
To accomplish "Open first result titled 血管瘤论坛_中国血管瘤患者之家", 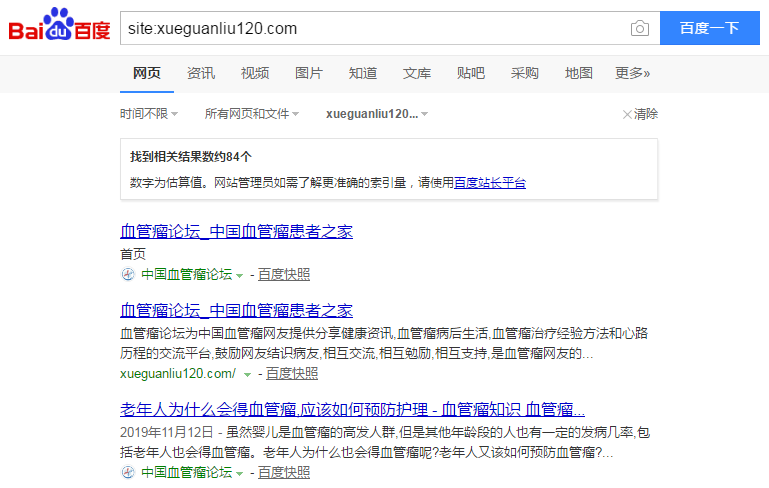I will (236, 231).
